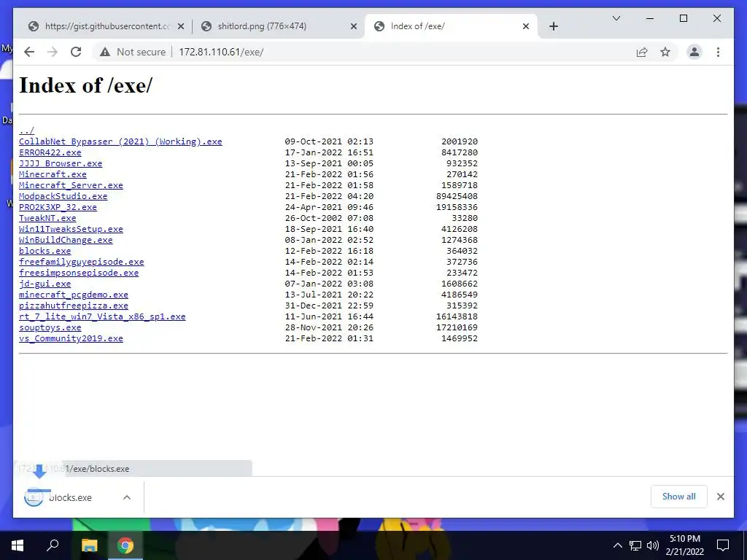The image size is (747, 560).
Task: Click the pizzahutfreepizza.exe link
Action: click(x=74, y=306)
